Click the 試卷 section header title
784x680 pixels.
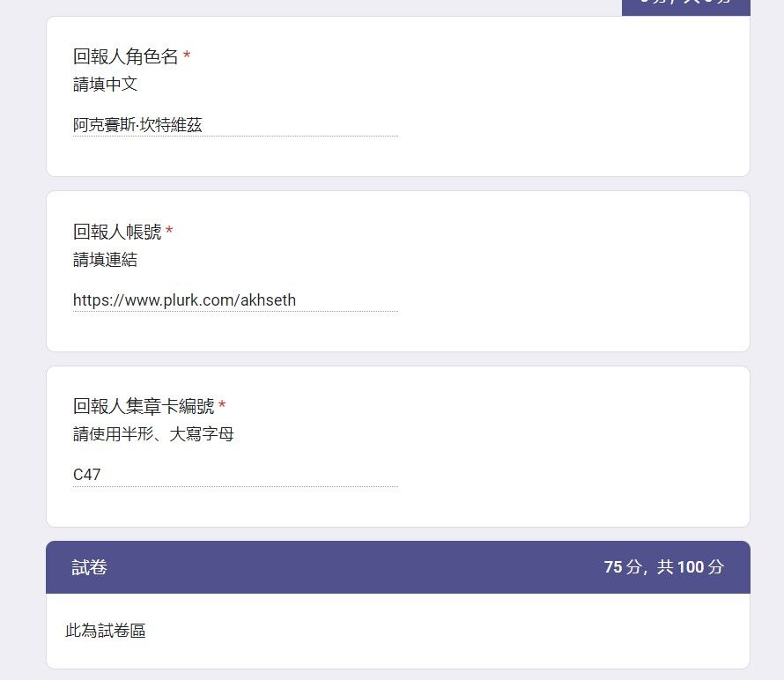[90, 567]
